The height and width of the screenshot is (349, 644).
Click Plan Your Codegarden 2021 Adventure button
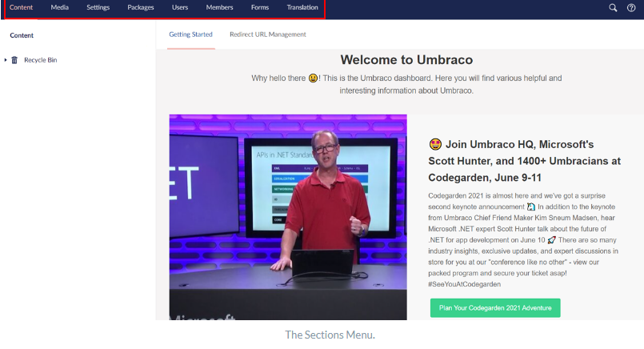[x=495, y=308]
